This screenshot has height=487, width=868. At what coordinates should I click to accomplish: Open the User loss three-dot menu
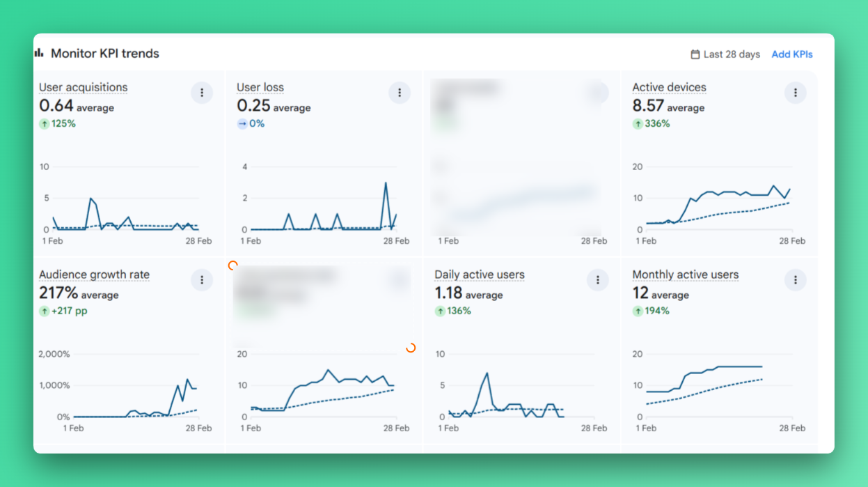click(x=400, y=93)
